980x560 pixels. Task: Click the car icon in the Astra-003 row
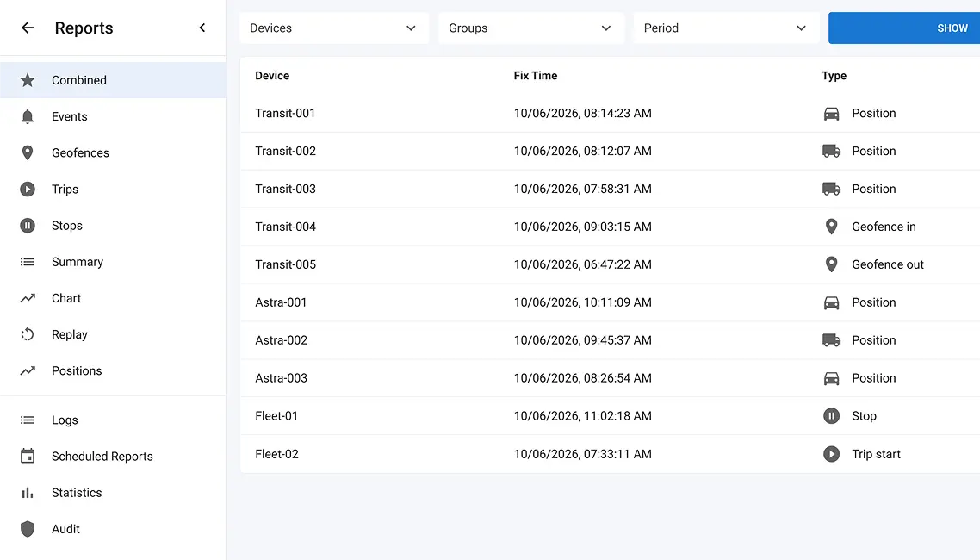click(x=831, y=378)
